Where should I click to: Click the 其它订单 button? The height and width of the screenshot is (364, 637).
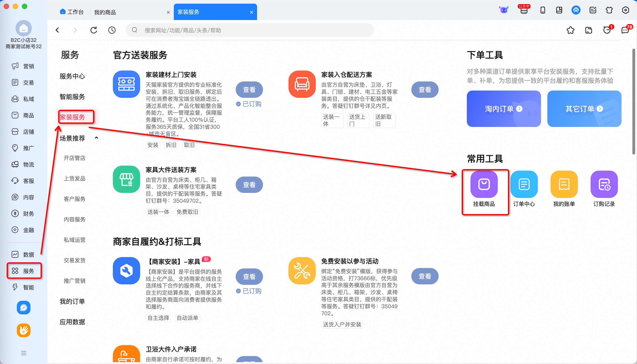(x=584, y=109)
